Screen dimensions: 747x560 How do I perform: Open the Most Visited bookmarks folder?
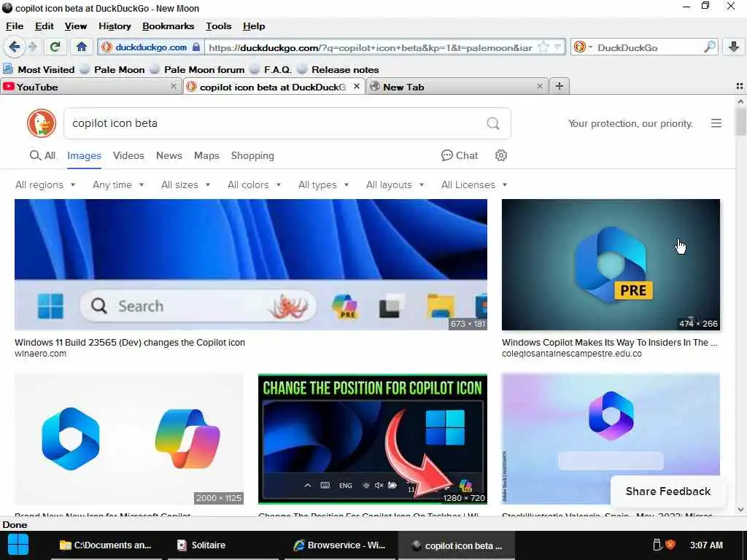[x=39, y=69]
